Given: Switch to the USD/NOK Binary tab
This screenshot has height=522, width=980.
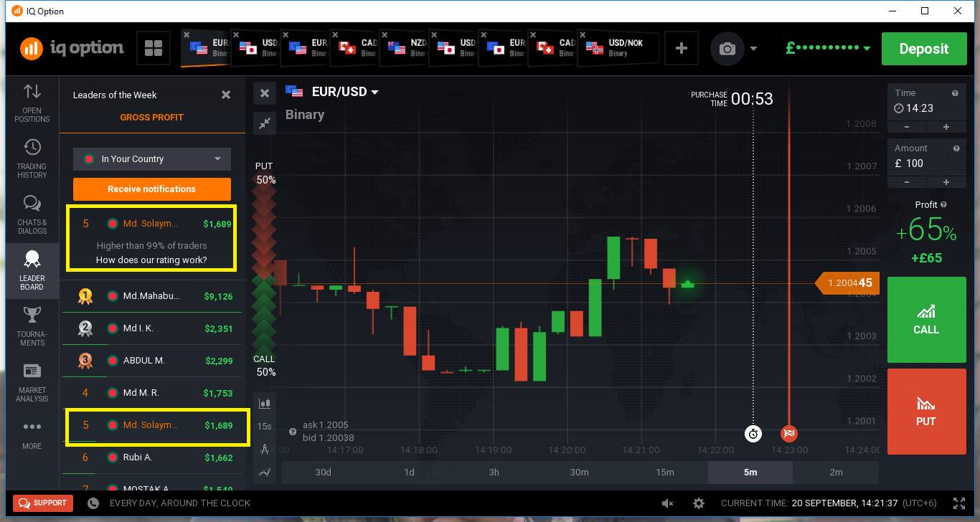Looking at the screenshot, I should 618,48.
